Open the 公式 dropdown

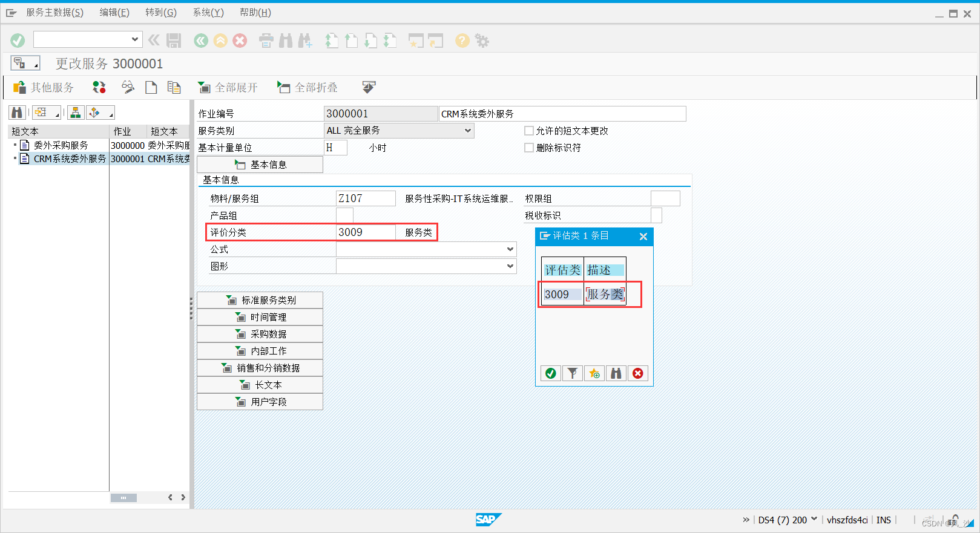coord(510,249)
